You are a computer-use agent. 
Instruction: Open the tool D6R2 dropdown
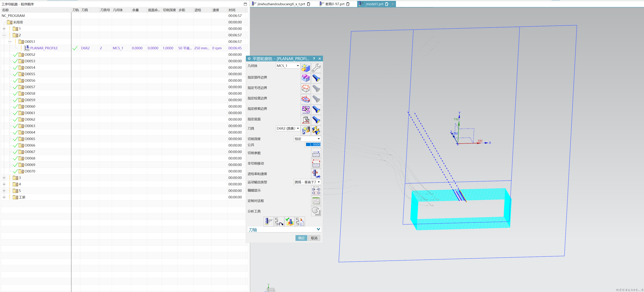[x=288, y=129]
